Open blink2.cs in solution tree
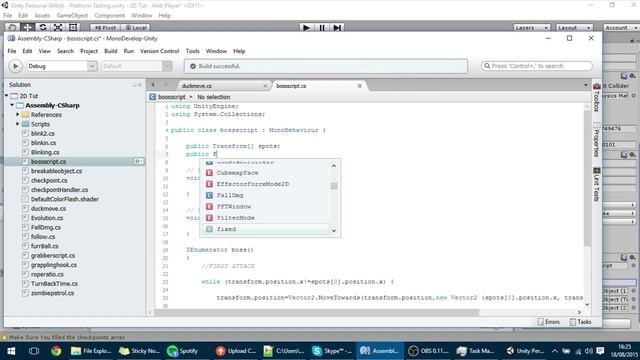The width and height of the screenshot is (640, 360). pyautogui.click(x=42, y=133)
